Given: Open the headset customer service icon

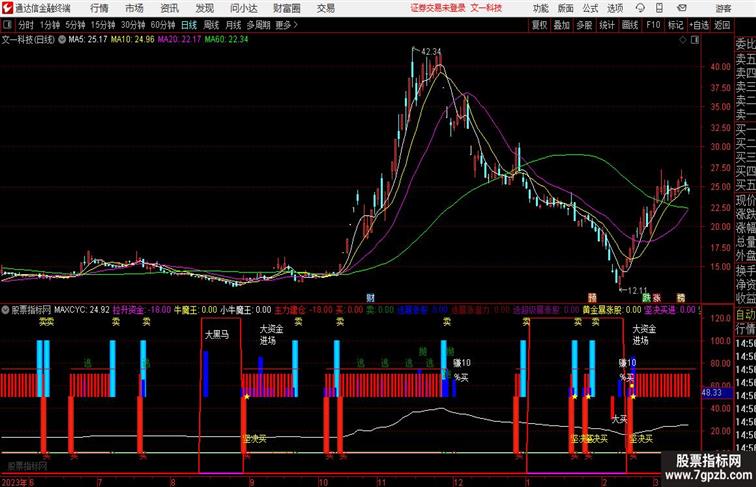Looking at the screenshot, I should 640,8.
